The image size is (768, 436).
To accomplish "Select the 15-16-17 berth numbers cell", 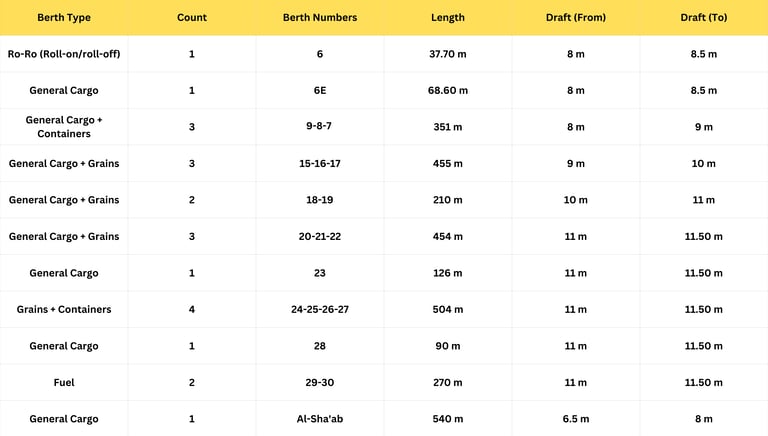I will tap(320, 163).
